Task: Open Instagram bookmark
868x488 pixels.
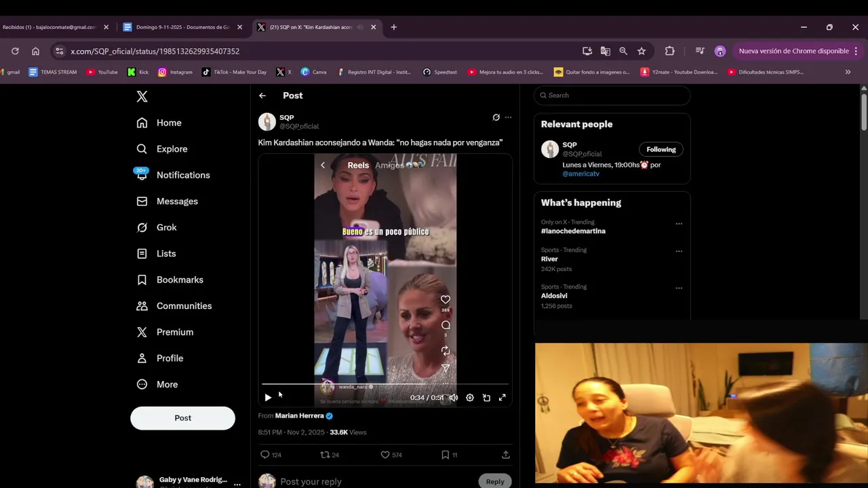Action: click(175, 72)
